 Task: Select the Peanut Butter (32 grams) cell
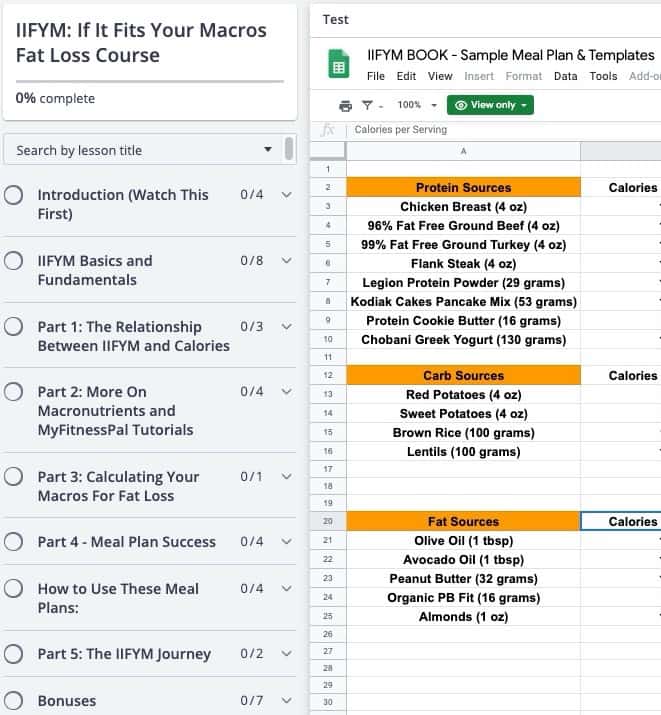tap(464, 579)
